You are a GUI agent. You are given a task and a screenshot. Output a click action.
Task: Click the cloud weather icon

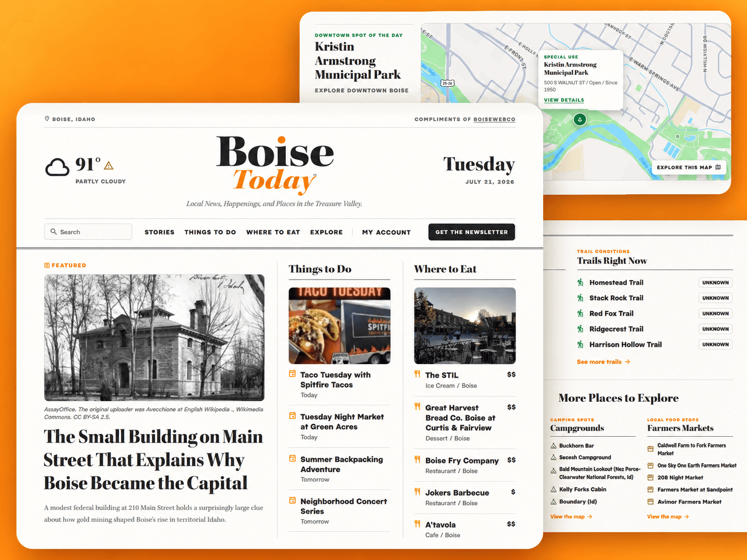tap(57, 168)
